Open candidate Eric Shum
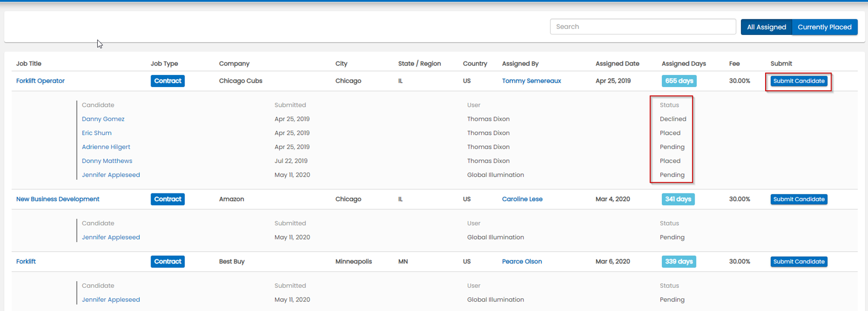This screenshot has width=868, height=311. click(x=96, y=133)
